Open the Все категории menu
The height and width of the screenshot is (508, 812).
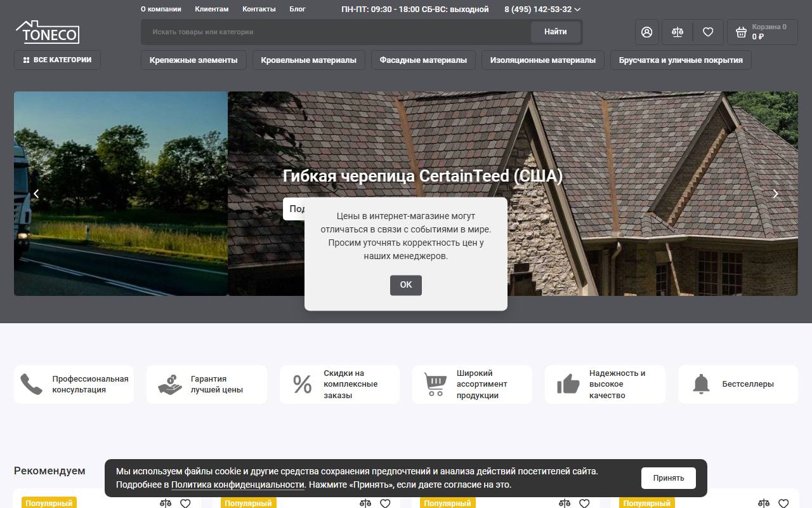[x=57, y=60]
